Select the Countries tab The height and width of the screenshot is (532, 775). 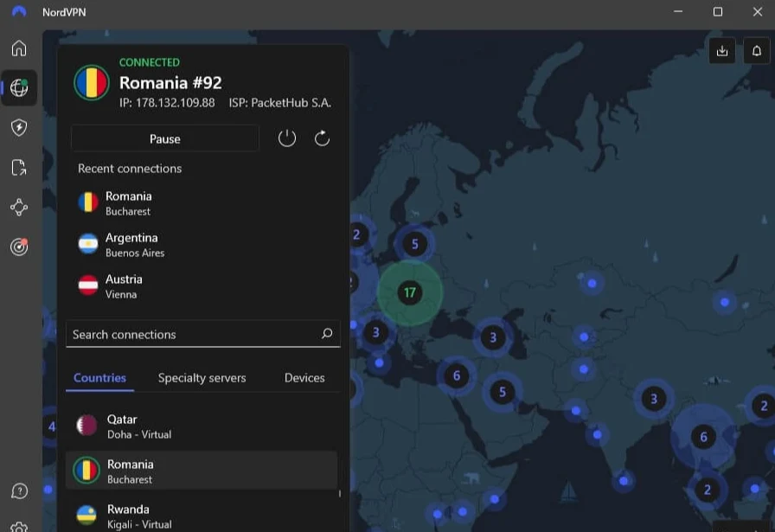click(x=99, y=378)
